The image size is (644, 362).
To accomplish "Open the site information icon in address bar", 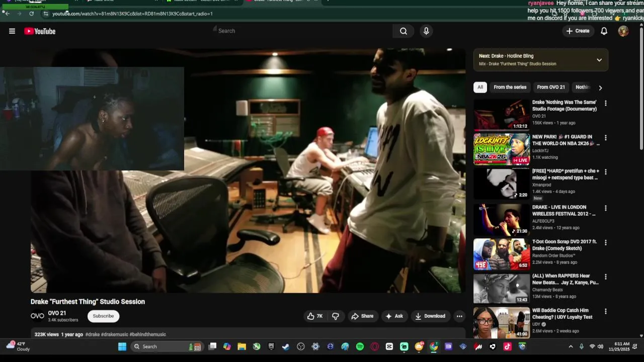I will pyautogui.click(x=46, y=14).
